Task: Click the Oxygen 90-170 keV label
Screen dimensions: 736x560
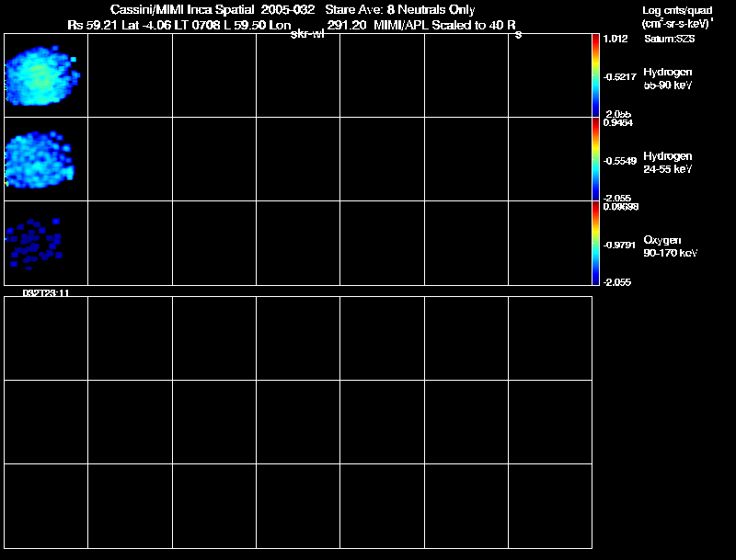Action: pos(671,246)
